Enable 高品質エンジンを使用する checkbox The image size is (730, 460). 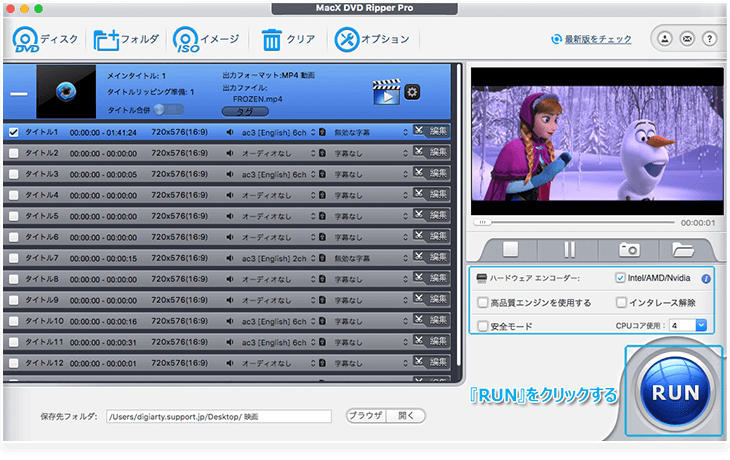coord(483,302)
